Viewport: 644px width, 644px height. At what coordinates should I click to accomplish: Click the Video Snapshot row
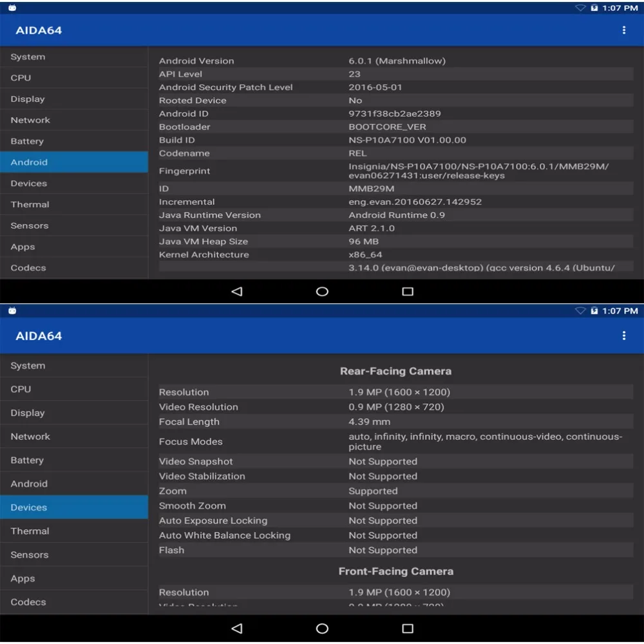pyautogui.click(x=396, y=461)
